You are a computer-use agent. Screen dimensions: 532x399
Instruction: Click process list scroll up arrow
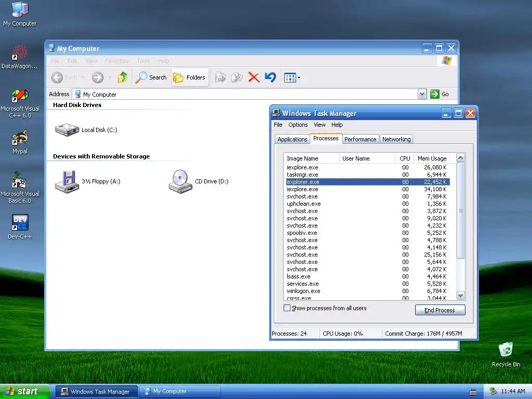click(x=460, y=158)
